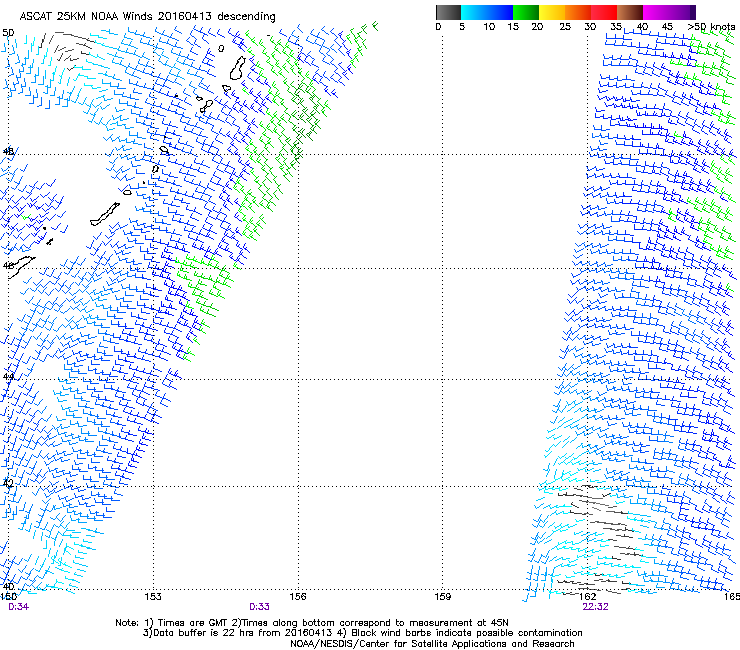The image size is (740, 650).
Task: Click the largest island outline near 50N, 155E
Action: [238, 68]
